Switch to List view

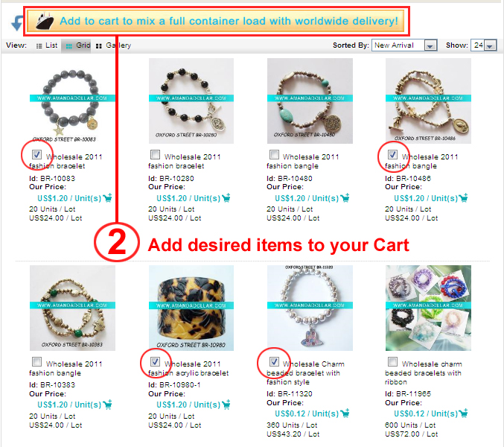[47, 45]
